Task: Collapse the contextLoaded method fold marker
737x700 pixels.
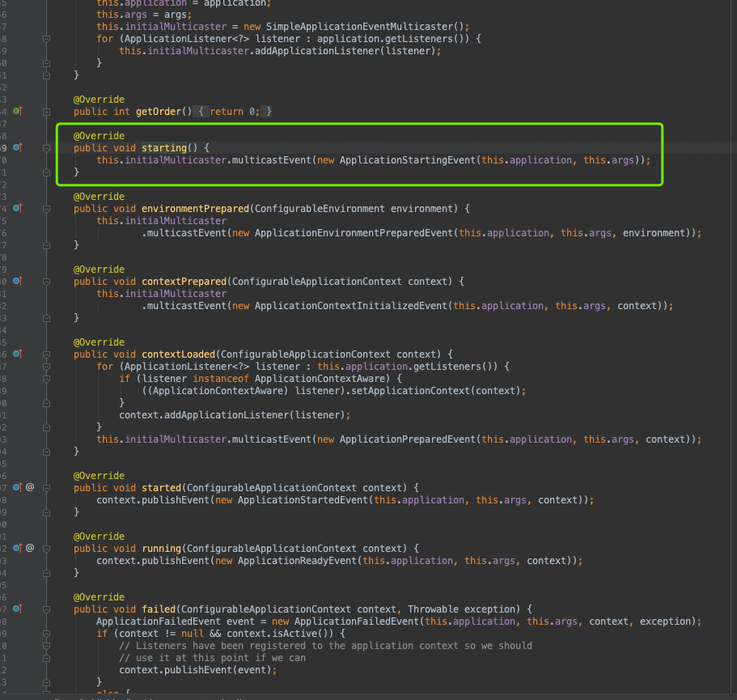Action: click(x=47, y=354)
